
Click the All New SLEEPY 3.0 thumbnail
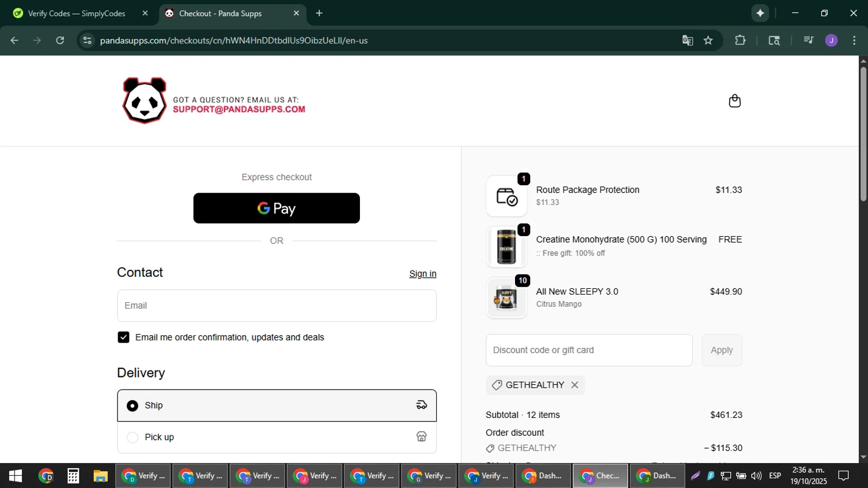click(x=506, y=298)
